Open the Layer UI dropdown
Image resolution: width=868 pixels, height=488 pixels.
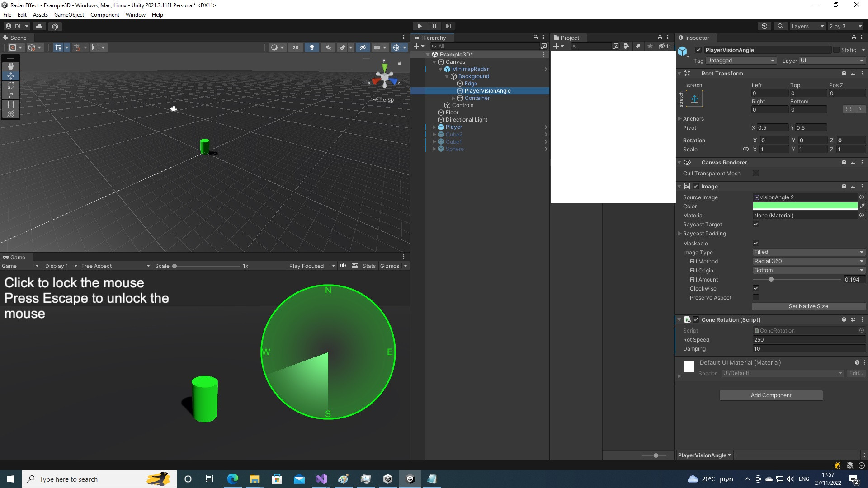[x=832, y=61]
